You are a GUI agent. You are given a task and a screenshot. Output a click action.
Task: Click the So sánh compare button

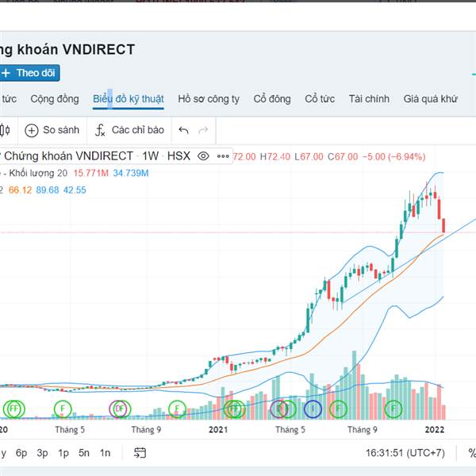click(x=52, y=130)
